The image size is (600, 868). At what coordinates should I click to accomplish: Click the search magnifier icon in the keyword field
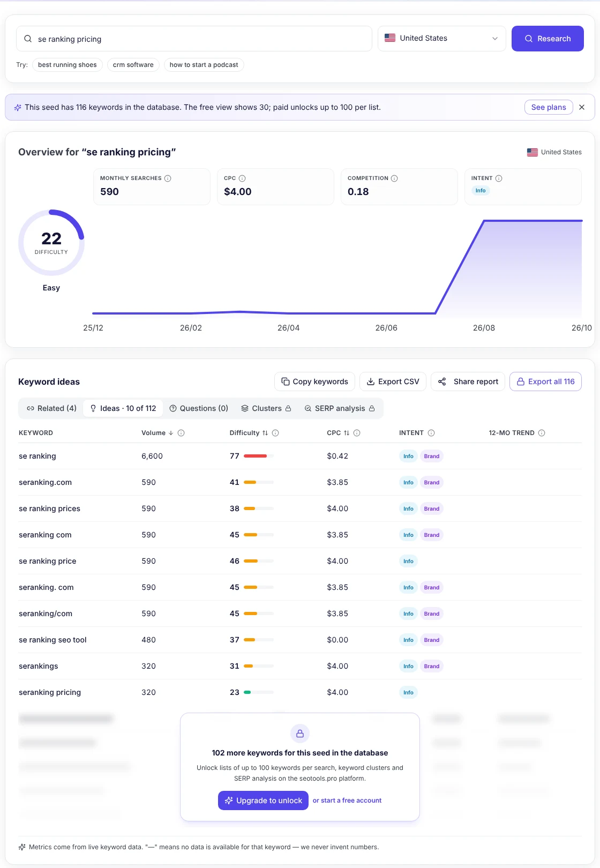pos(28,39)
